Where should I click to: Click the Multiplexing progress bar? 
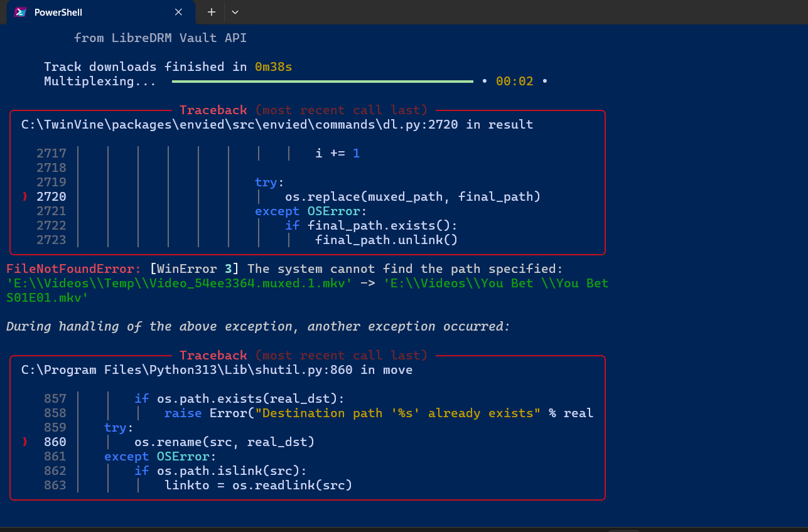click(322, 81)
